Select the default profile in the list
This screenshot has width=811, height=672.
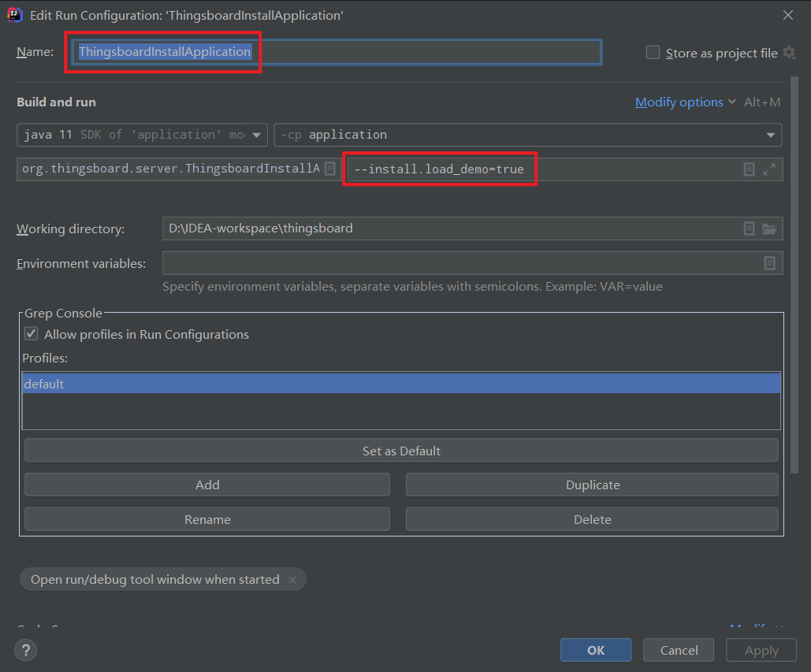click(236, 384)
